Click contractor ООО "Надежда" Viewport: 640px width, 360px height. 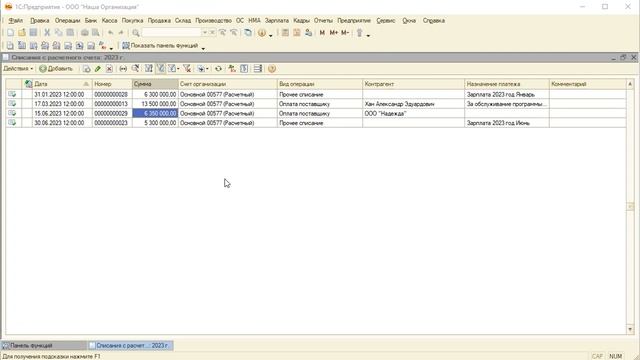point(385,113)
